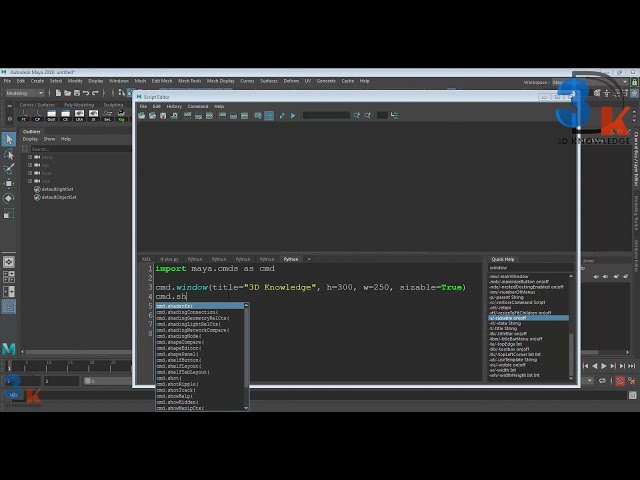Click the search text field in Script Editor toolbar

326,116
